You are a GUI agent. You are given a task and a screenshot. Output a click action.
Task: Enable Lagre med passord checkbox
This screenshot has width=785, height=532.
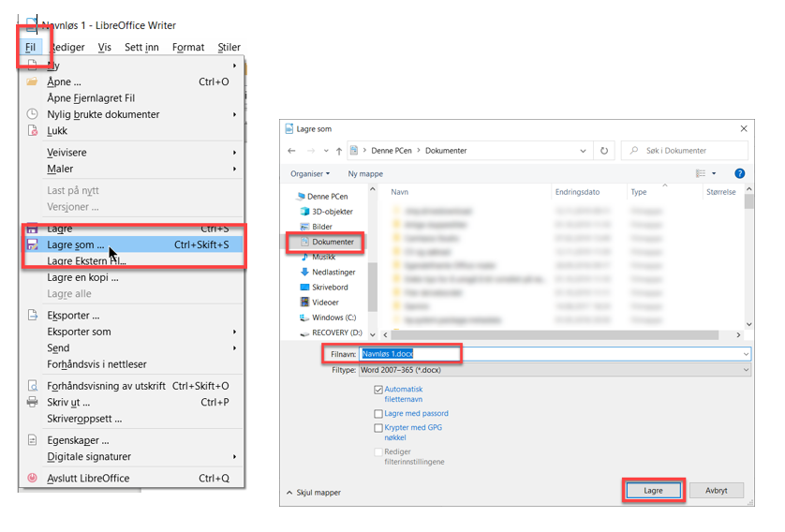(x=378, y=413)
